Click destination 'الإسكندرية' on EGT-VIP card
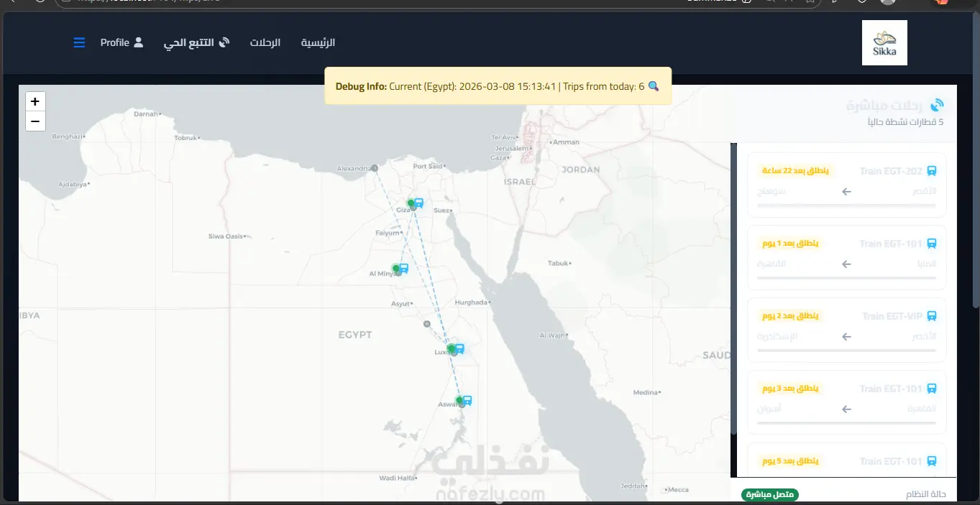The image size is (980, 505). pos(777,336)
